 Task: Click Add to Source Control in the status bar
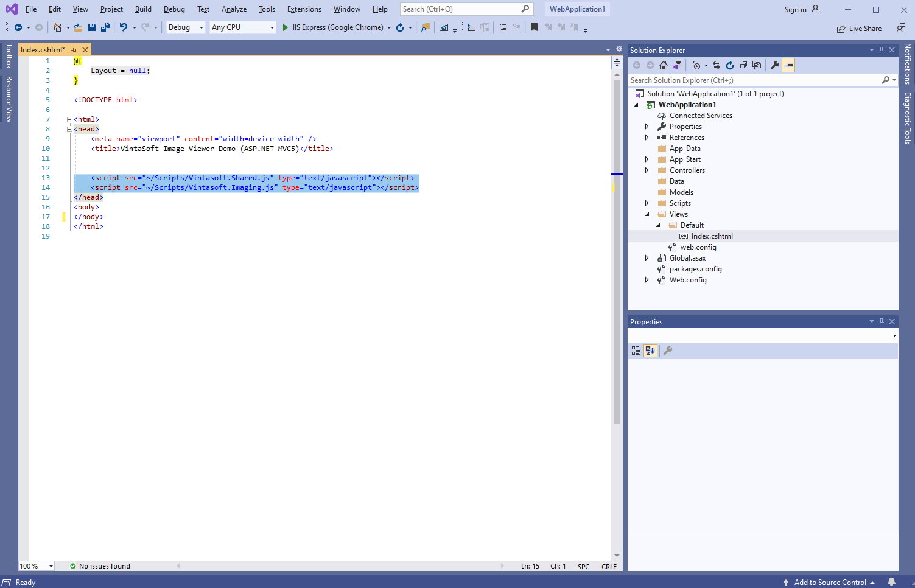(830, 583)
